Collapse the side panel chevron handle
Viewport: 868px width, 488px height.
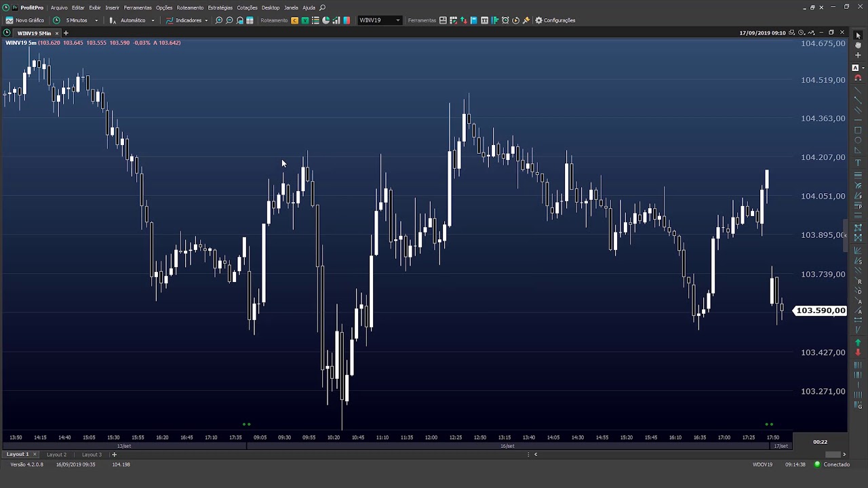844,236
